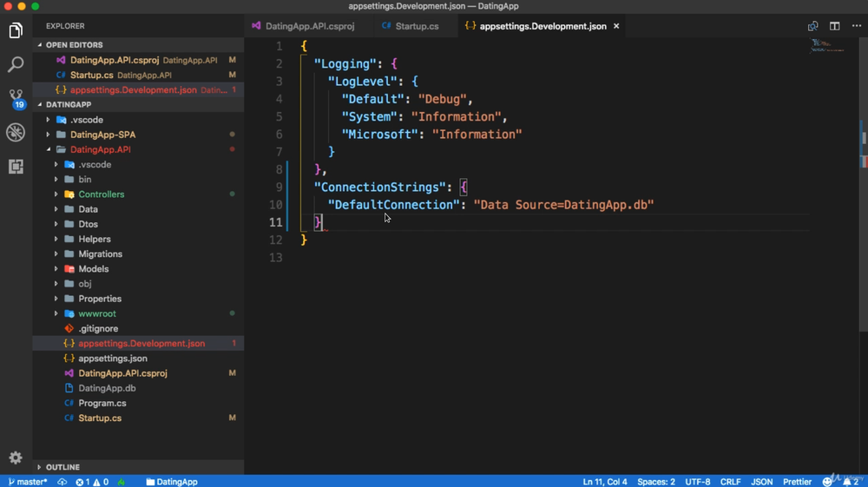Expand the wwwroot folder

click(138, 313)
